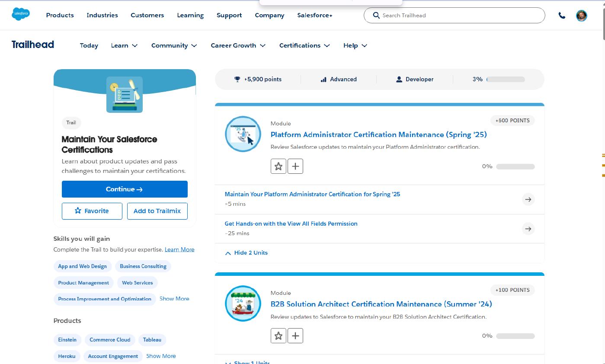Collapse units via Hide 2 Units
Screen dimensions: 605x364
pos(246,252)
